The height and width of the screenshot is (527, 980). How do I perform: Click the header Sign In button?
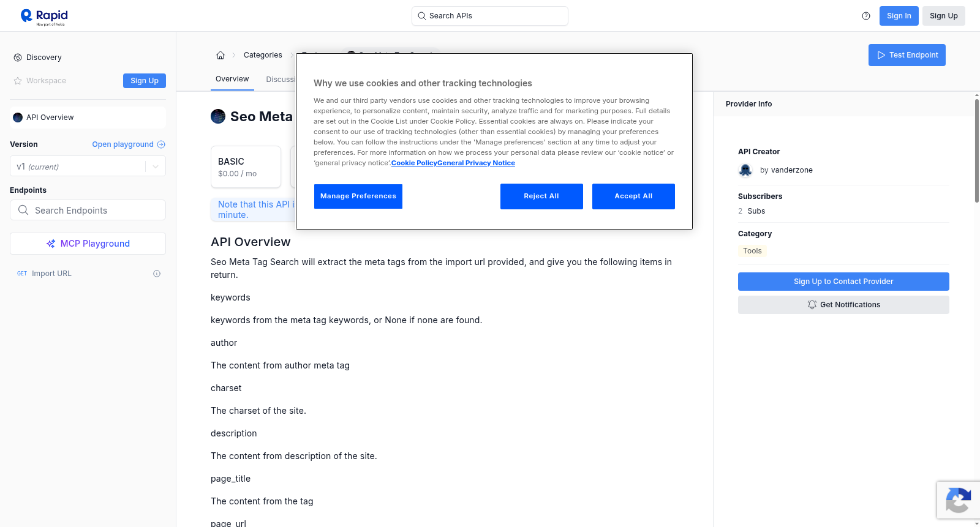(899, 16)
